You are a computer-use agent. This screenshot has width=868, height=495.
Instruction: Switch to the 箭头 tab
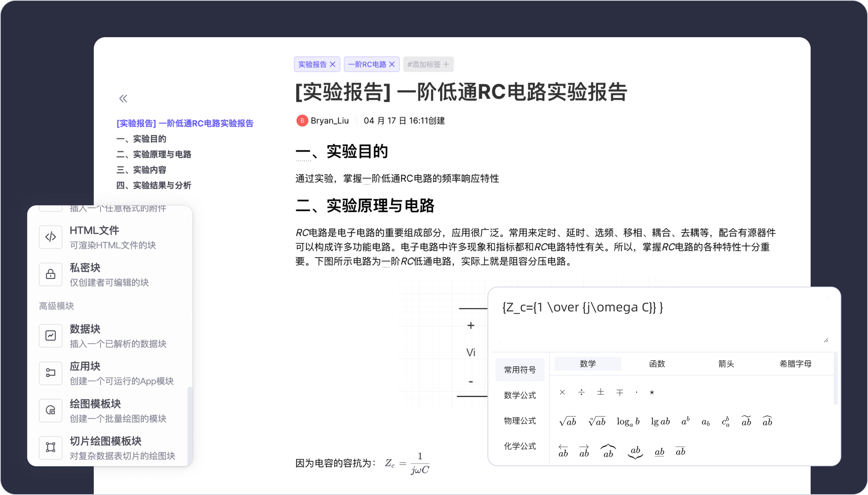click(x=726, y=364)
